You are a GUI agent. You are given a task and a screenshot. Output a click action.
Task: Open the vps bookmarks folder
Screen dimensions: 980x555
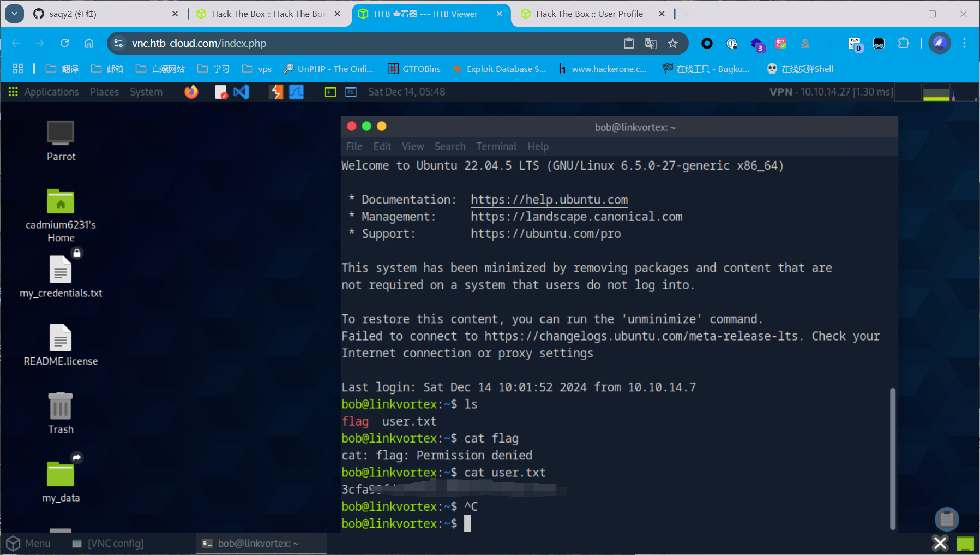[x=257, y=69]
